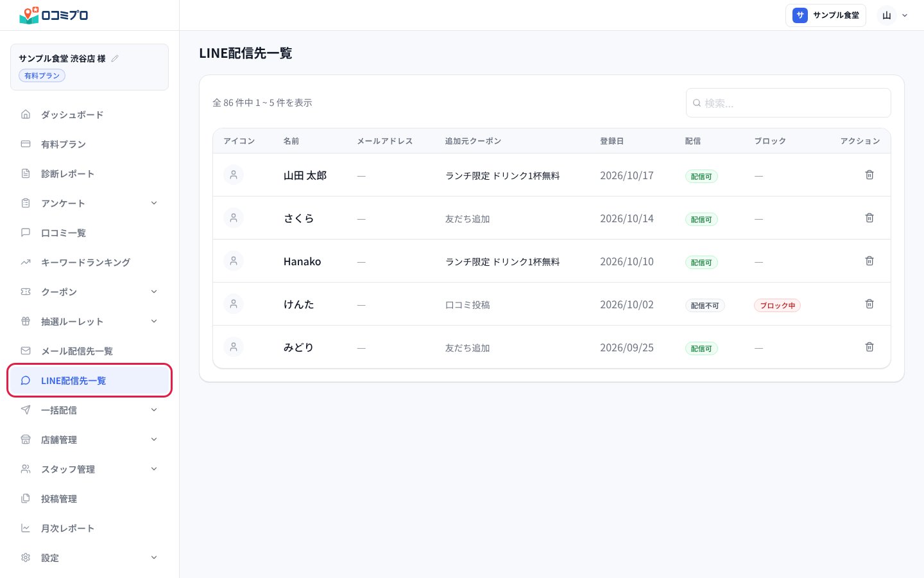Expand the スタッフ管理 chevron
This screenshot has width=924, height=578.
154,469
